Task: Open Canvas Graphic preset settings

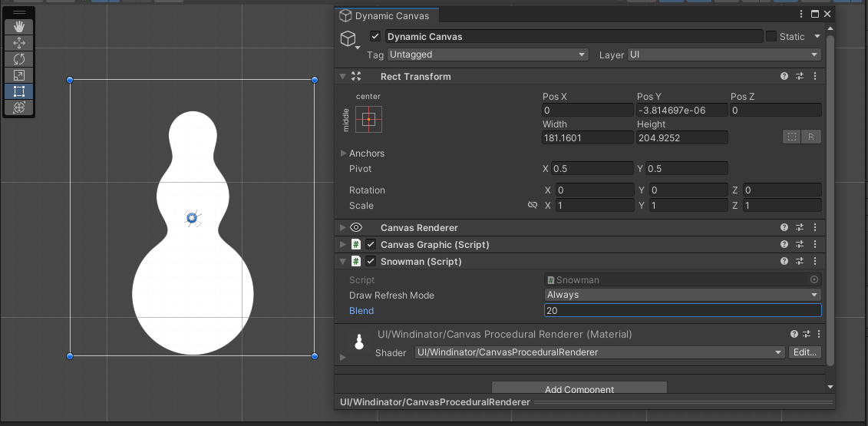Action: pos(800,244)
